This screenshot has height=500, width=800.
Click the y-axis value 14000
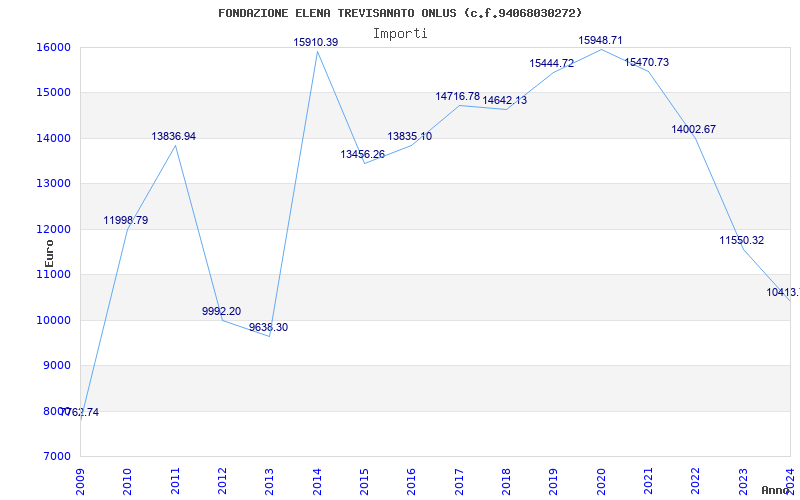point(53,138)
